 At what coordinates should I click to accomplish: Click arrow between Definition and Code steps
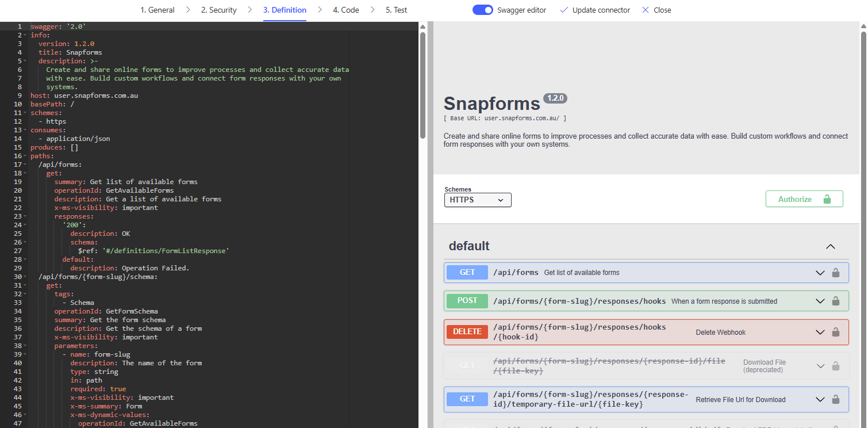click(x=320, y=10)
